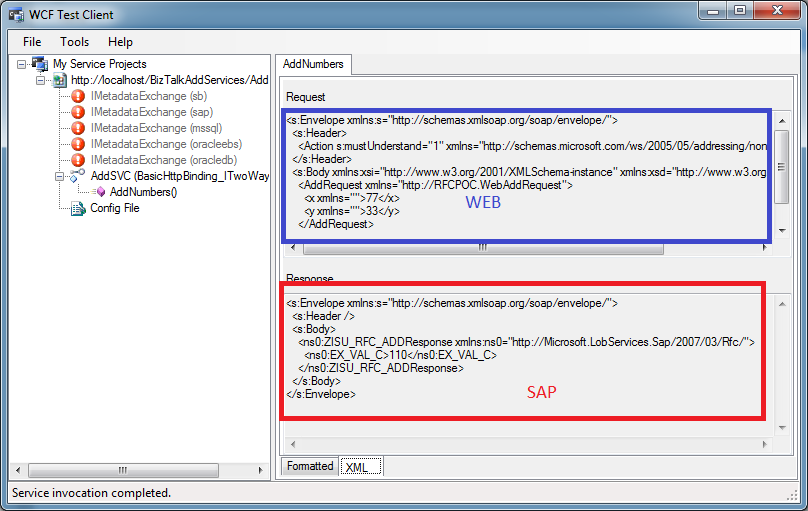This screenshot has width=808, height=511.
Task: Click the Request pane horizontal scrollbar
Action: point(481,248)
